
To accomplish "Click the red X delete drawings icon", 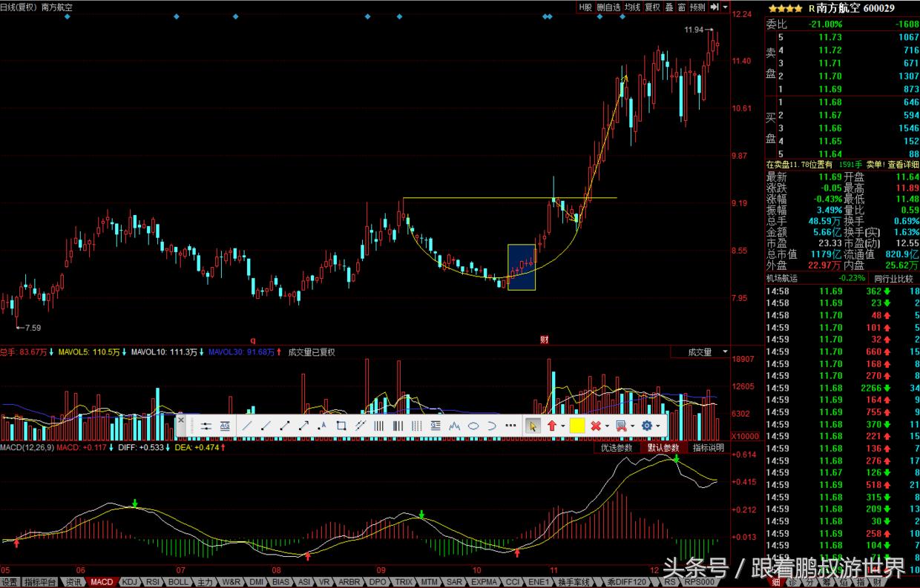I will click(x=596, y=426).
